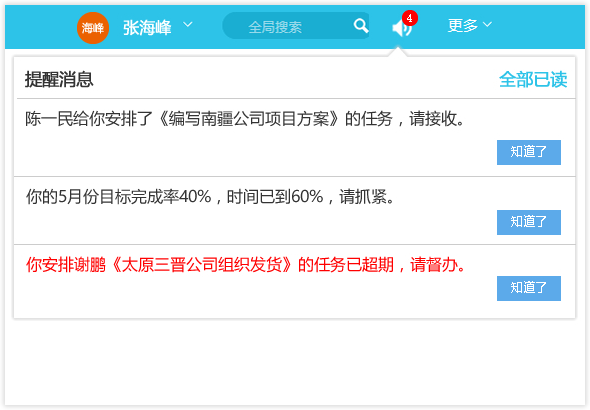590x410 pixels.
Task: Click the 《太原三晋公司组织发货》 task title
Action: click(202, 265)
